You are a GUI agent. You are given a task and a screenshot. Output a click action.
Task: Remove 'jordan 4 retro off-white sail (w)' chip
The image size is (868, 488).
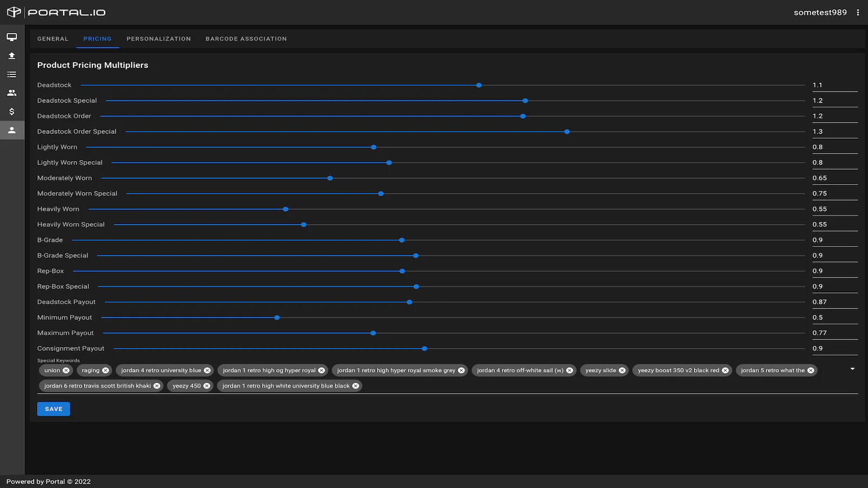pyautogui.click(x=570, y=370)
